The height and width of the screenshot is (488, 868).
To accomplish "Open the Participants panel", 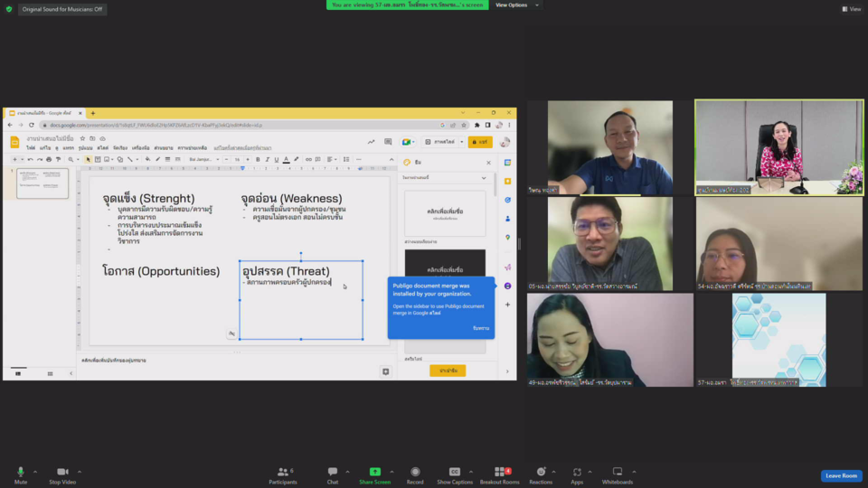I will click(x=282, y=473).
